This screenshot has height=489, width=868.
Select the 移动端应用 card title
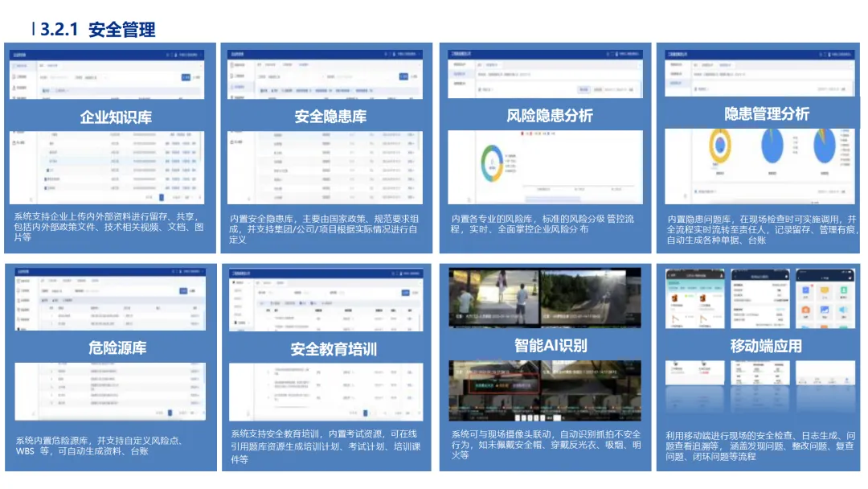[x=766, y=346]
